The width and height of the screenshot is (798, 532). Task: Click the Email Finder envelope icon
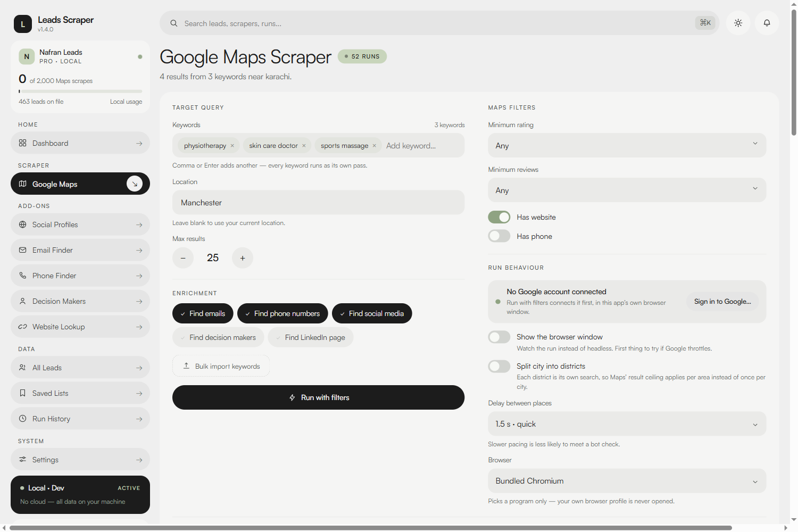click(x=22, y=250)
